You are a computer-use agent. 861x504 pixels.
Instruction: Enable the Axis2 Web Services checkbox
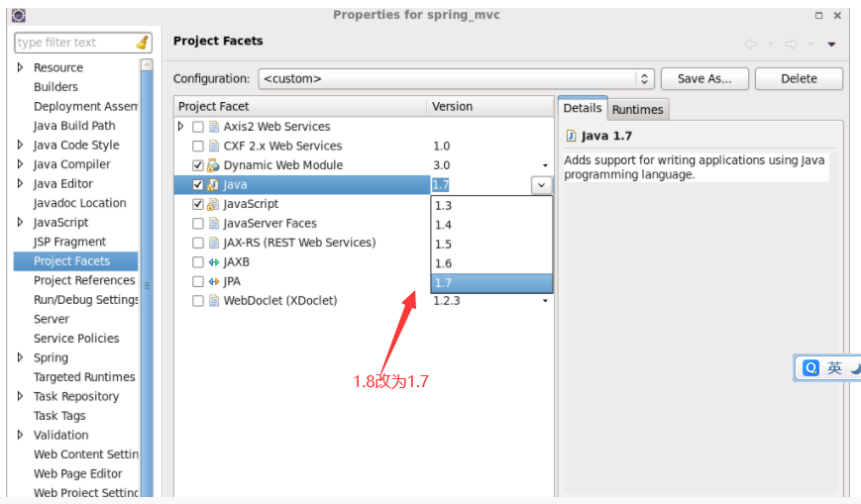[198, 127]
